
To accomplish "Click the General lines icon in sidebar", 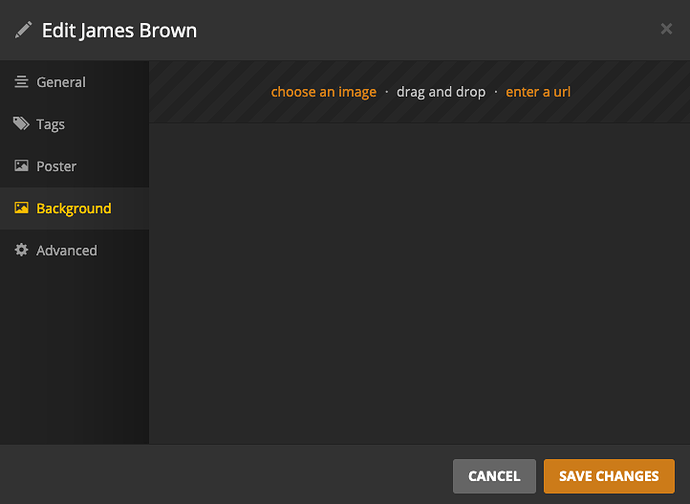I will [21, 82].
